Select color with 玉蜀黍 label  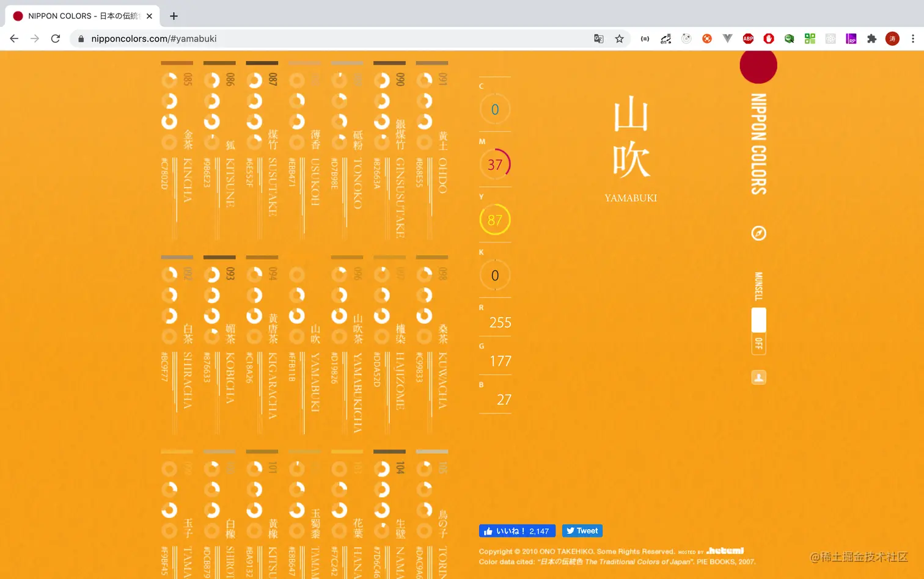click(x=304, y=514)
